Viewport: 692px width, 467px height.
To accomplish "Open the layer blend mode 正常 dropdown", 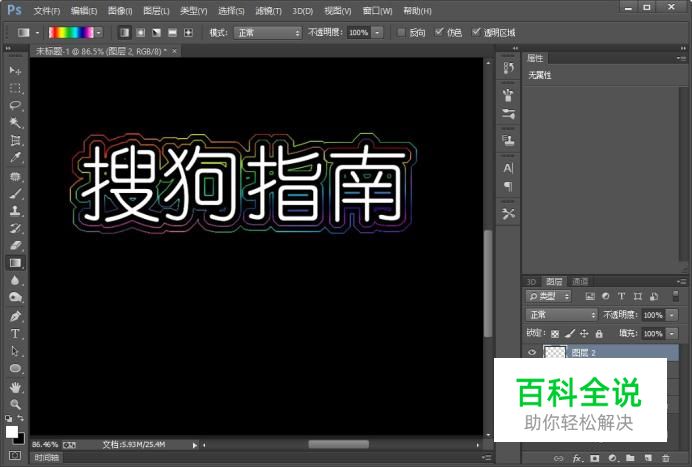I will point(561,315).
